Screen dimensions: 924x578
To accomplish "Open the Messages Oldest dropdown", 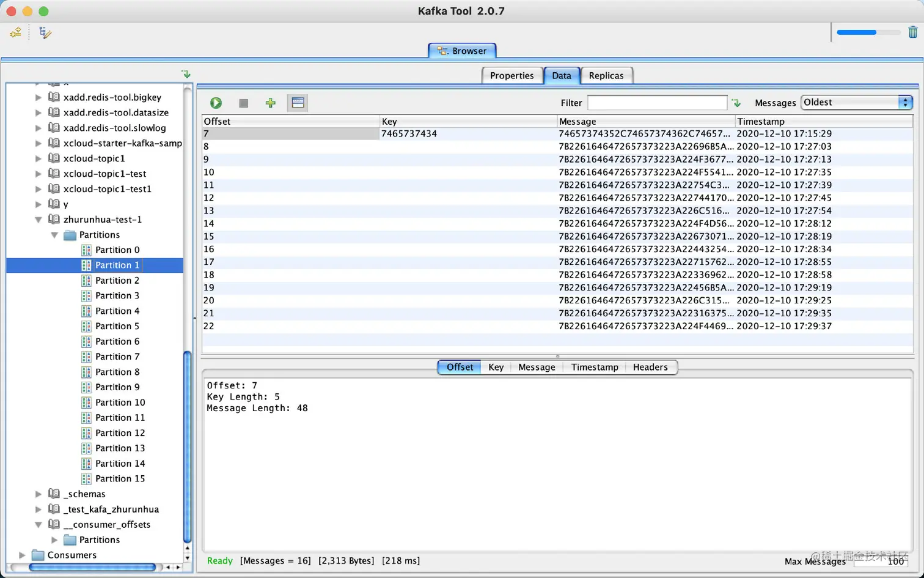I will click(x=857, y=102).
